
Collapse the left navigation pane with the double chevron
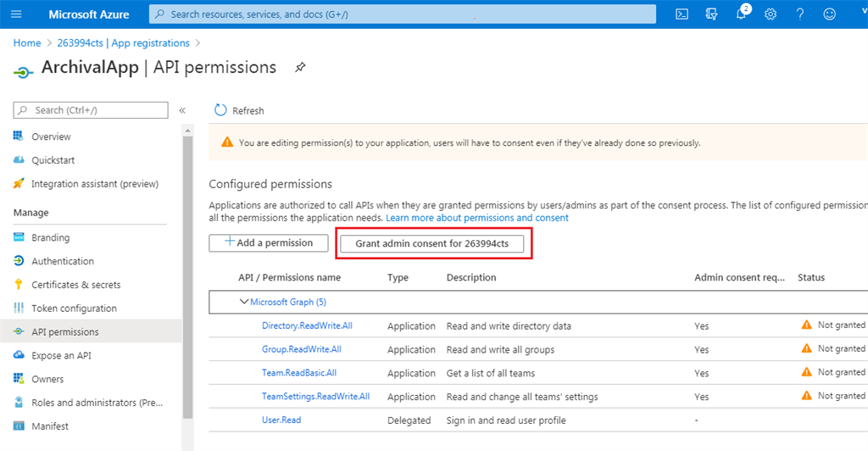coord(182,111)
